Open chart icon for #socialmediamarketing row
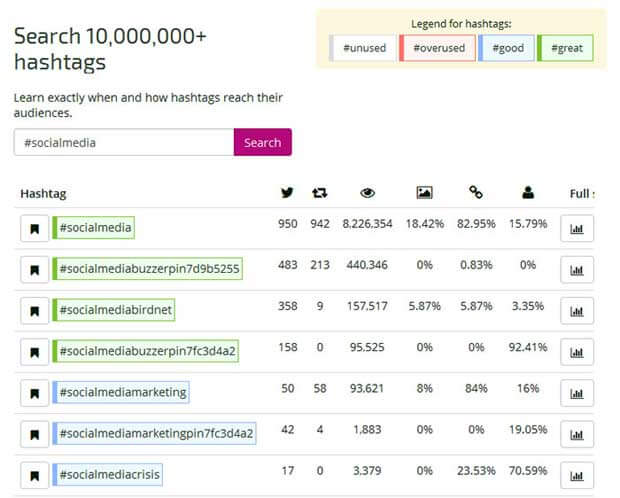This screenshot has height=498, width=620. click(577, 393)
